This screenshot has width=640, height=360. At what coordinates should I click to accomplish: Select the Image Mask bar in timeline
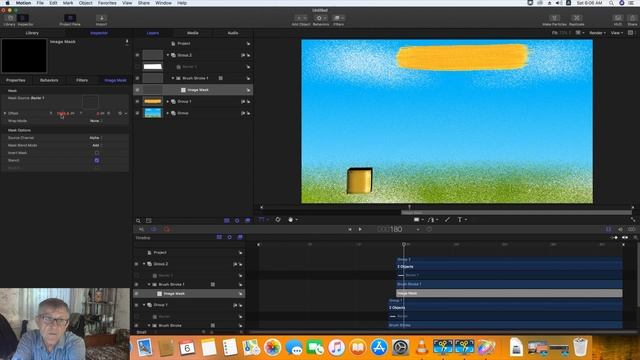pos(509,293)
